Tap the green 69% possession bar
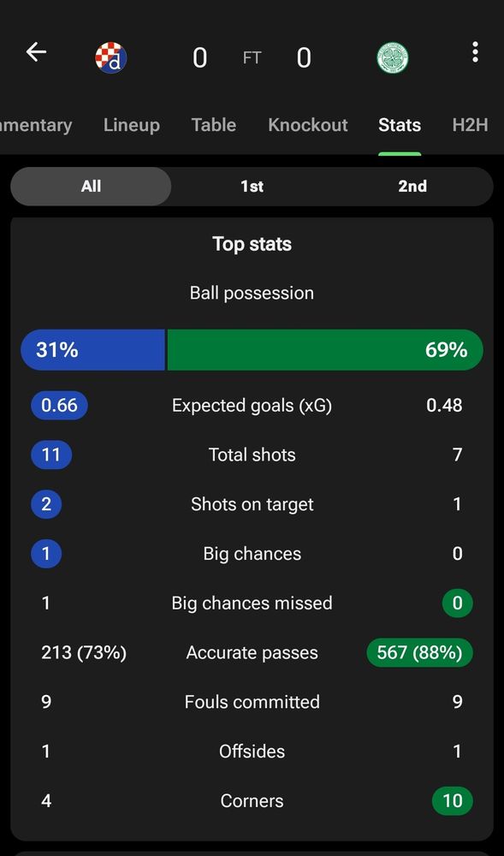 point(325,350)
